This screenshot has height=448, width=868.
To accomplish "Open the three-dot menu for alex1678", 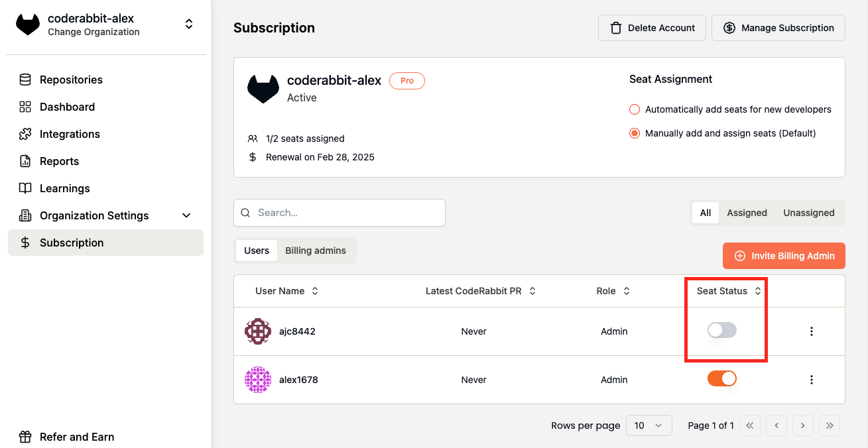I will pos(812,380).
